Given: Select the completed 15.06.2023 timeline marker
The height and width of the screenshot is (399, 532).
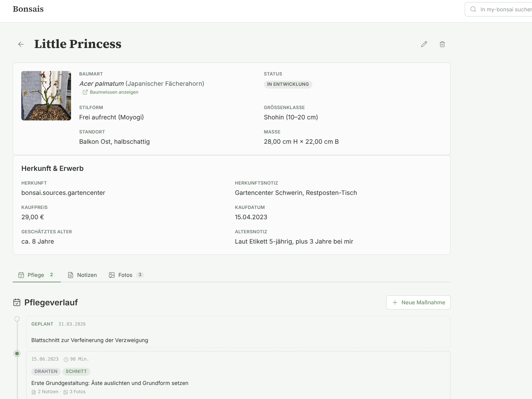Looking at the screenshot, I should [17, 354].
